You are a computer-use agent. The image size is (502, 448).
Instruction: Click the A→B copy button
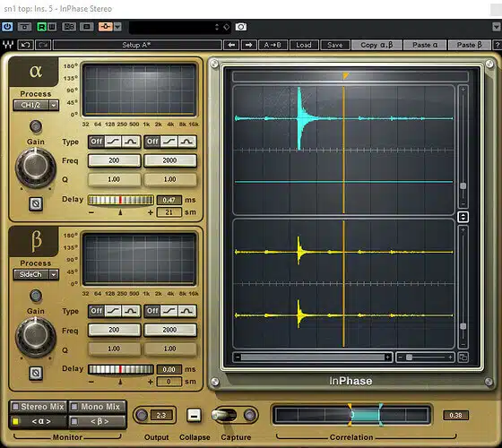pos(273,45)
